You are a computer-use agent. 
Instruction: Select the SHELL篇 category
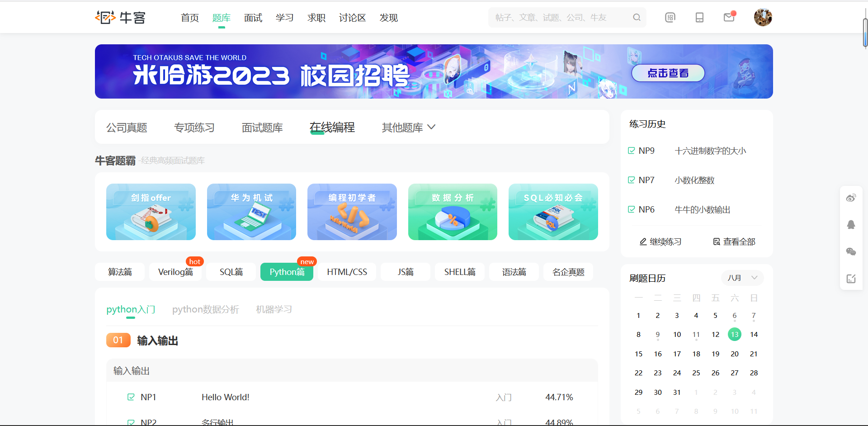click(460, 272)
